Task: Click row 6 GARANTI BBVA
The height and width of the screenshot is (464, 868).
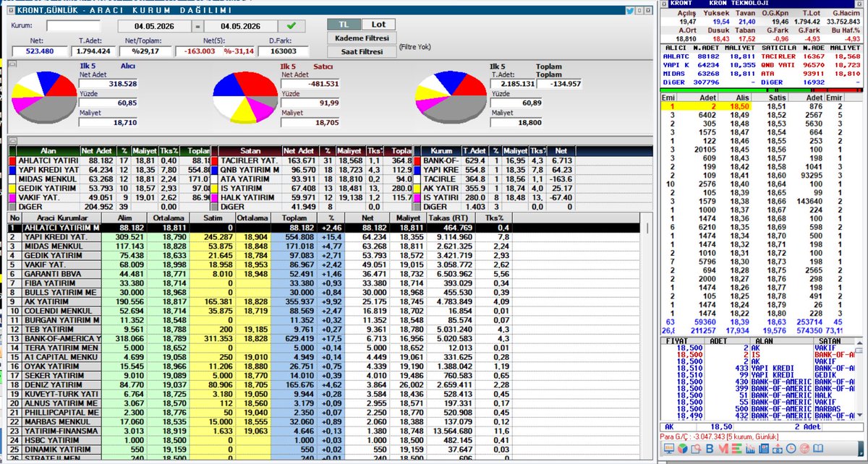Action: (x=324, y=273)
